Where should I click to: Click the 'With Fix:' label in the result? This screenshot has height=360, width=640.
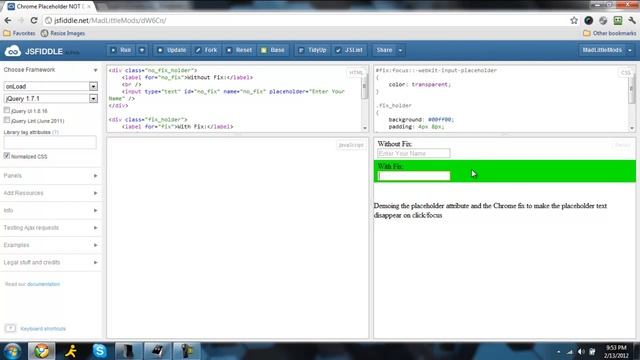pos(390,167)
